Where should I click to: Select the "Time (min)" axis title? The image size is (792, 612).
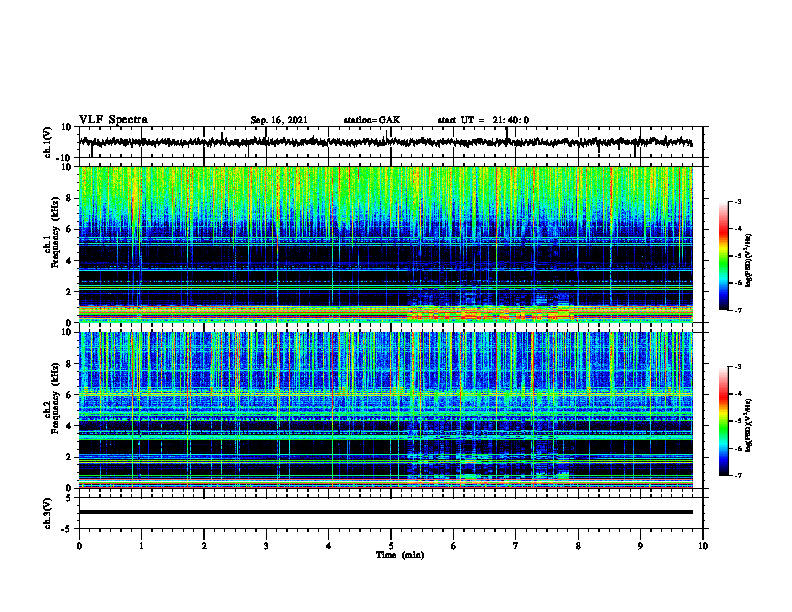400,555
